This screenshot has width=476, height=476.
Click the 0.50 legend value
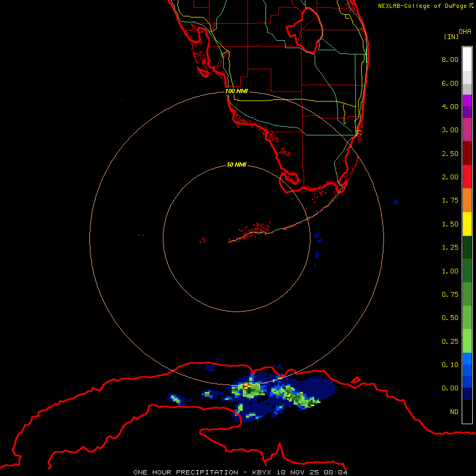point(450,318)
